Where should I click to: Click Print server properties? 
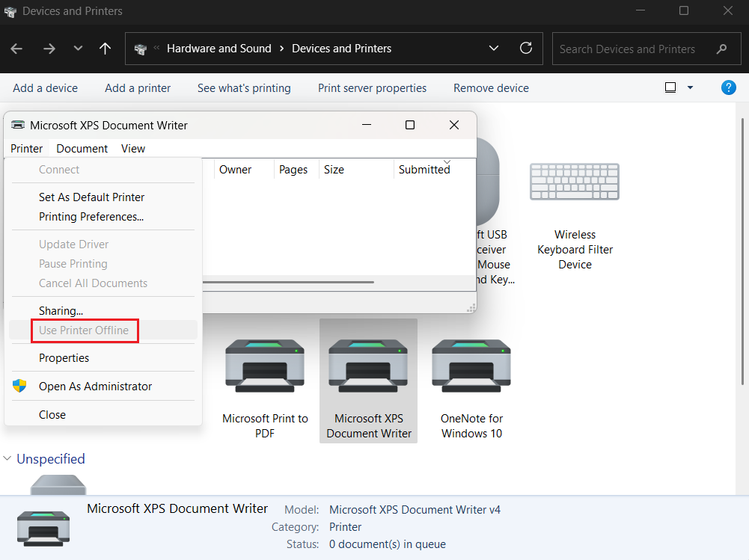(372, 87)
